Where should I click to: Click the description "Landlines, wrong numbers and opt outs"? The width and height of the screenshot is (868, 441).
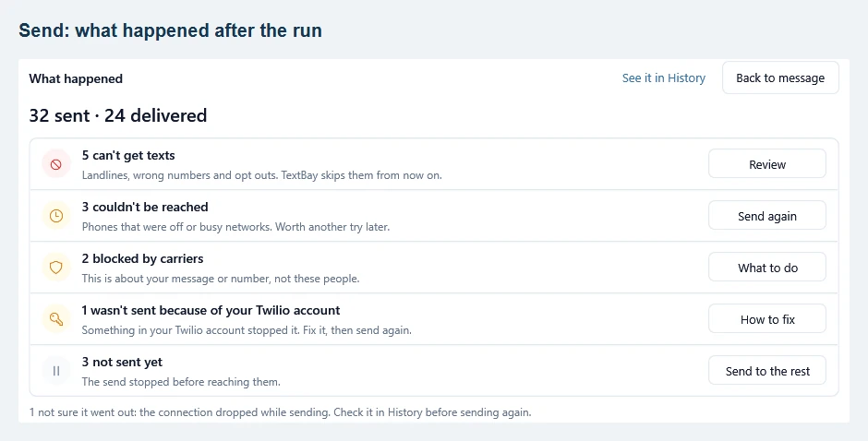pyautogui.click(x=180, y=175)
